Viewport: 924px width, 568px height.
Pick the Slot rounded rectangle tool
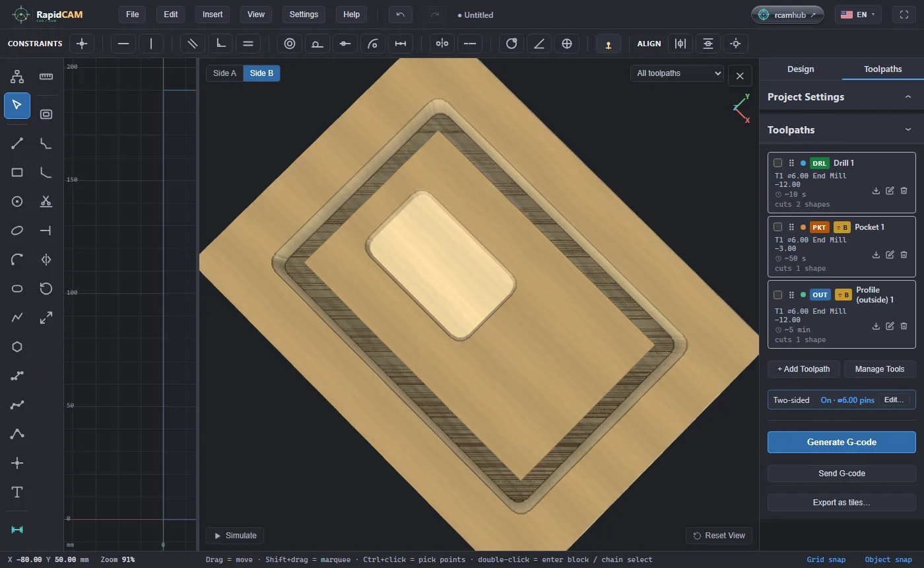(x=17, y=289)
